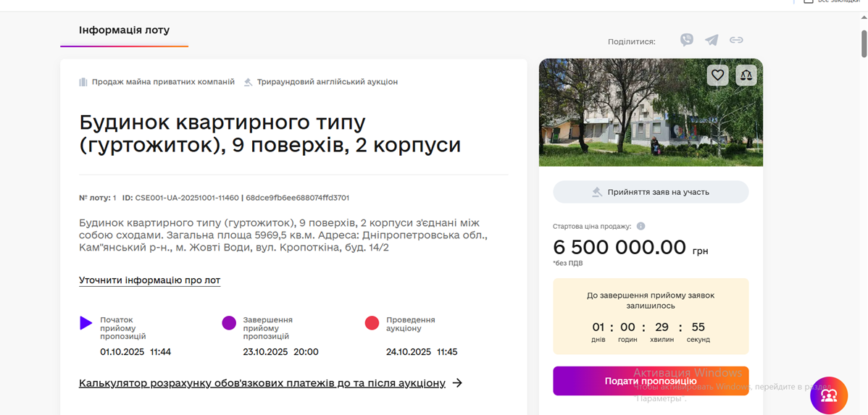868x415 pixels.
Task: Click arrow beside the payments calculator link
Action: click(457, 383)
